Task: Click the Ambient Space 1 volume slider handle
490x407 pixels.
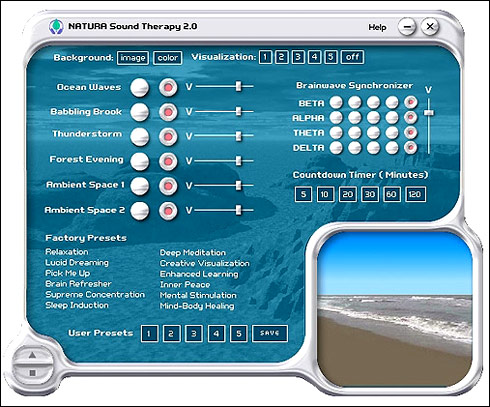Action: click(238, 185)
